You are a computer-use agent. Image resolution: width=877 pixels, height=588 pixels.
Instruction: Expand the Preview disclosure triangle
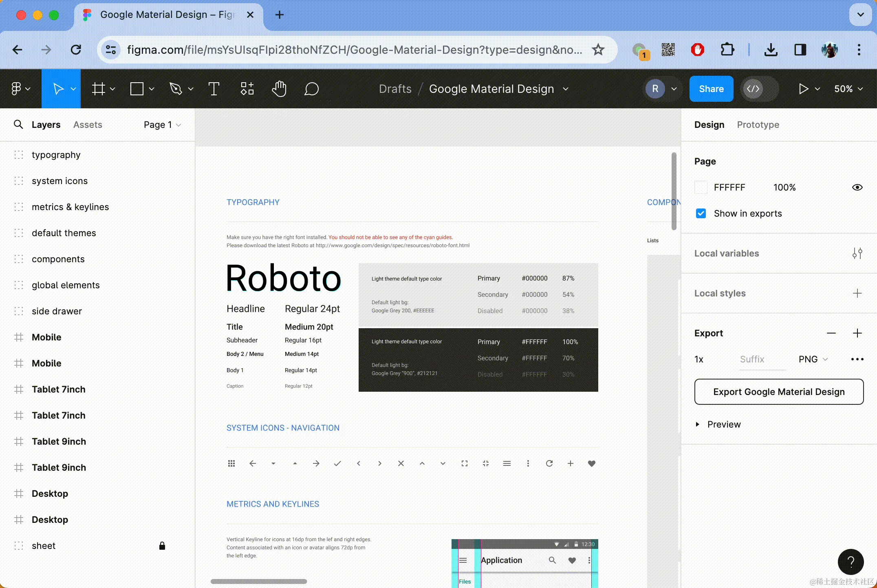[x=697, y=424]
